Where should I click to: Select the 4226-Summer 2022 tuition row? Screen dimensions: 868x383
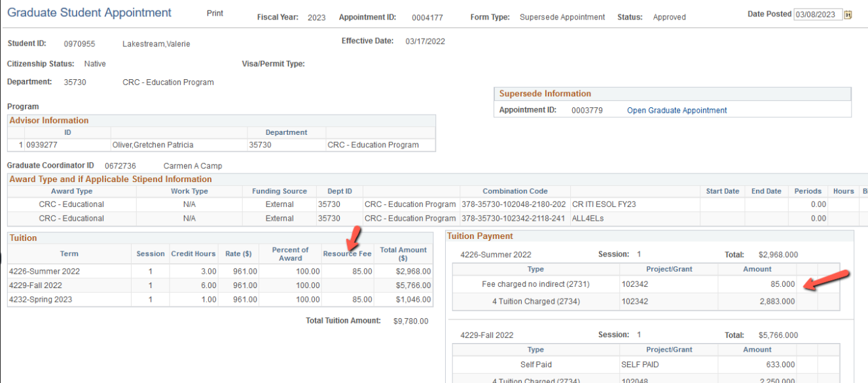[x=45, y=272]
